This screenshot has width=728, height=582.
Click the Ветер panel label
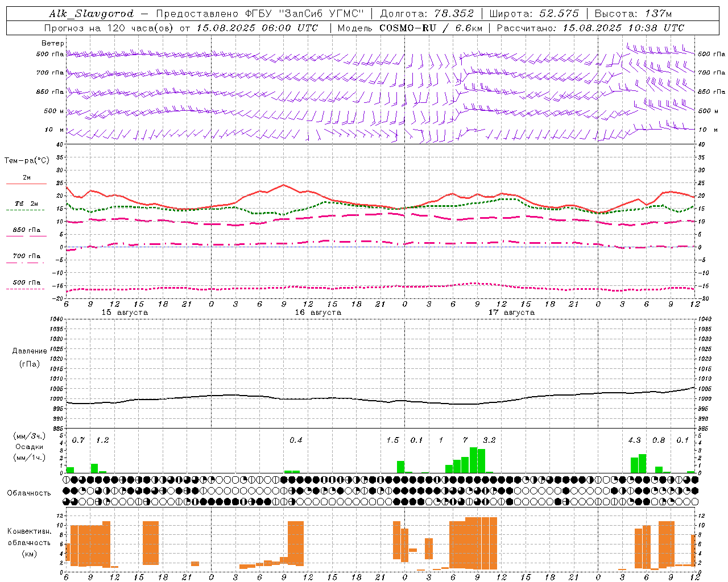pos(53,43)
